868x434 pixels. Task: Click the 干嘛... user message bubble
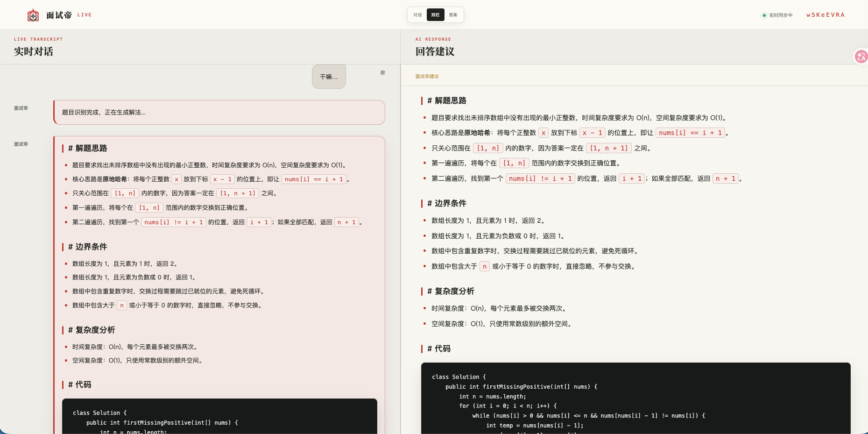[x=329, y=77]
